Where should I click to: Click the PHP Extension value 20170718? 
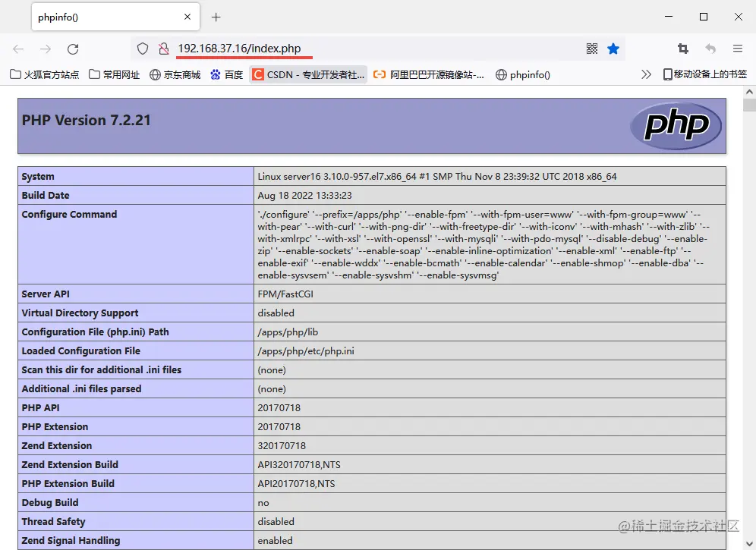(279, 426)
